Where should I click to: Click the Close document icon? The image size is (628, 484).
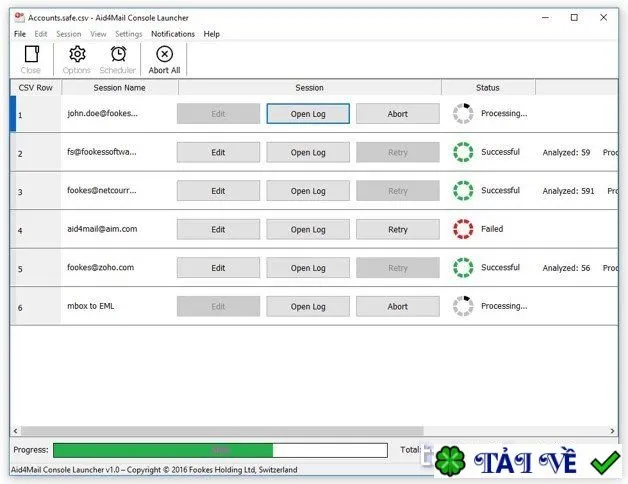click(31, 54)
